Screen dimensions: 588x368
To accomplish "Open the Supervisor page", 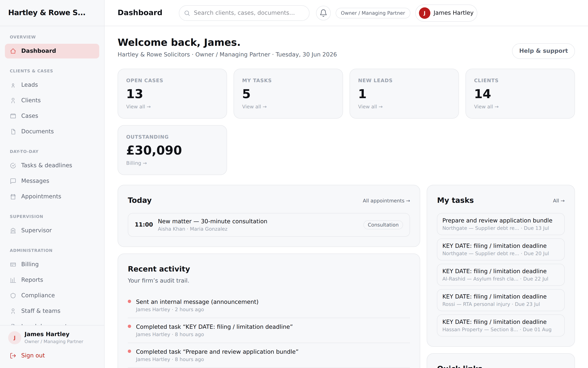I will pyautogui.click(x=52, y=230).
